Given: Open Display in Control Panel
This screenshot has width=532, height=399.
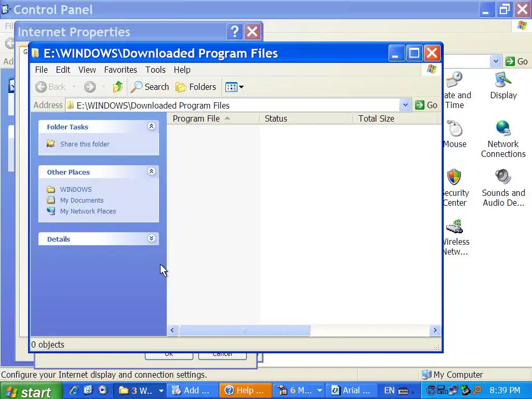Looking at the screenshot, I should pos(503,86).
